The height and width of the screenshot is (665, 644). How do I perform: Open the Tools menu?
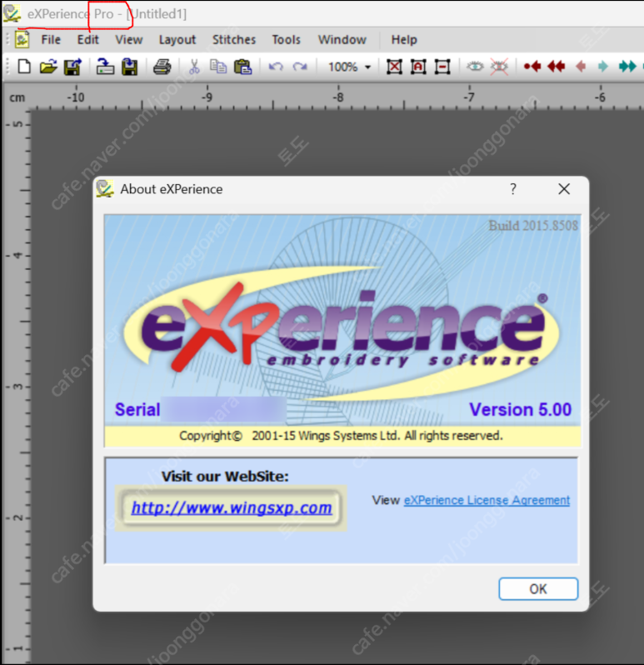coord(286,40)
